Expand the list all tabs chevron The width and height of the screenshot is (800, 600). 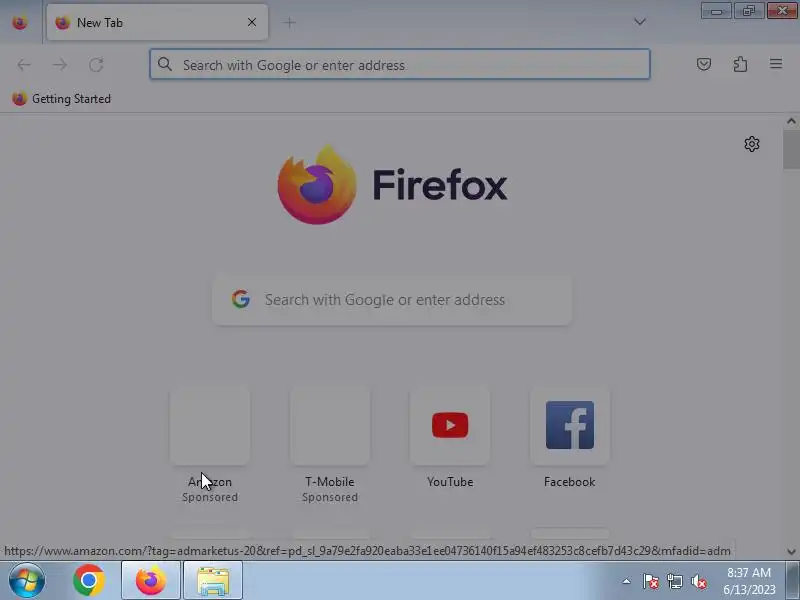tap(640, 22)
